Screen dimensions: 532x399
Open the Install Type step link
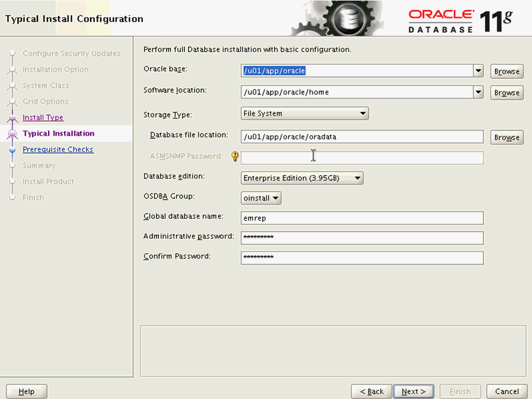(43, 117)
